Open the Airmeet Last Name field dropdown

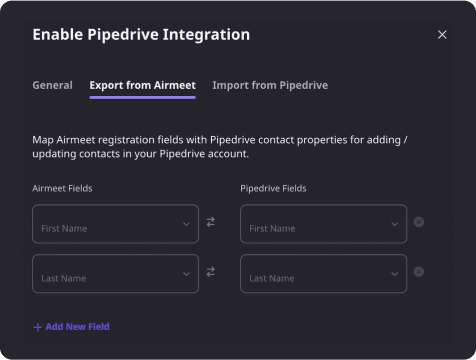click(x=115, y=274)
